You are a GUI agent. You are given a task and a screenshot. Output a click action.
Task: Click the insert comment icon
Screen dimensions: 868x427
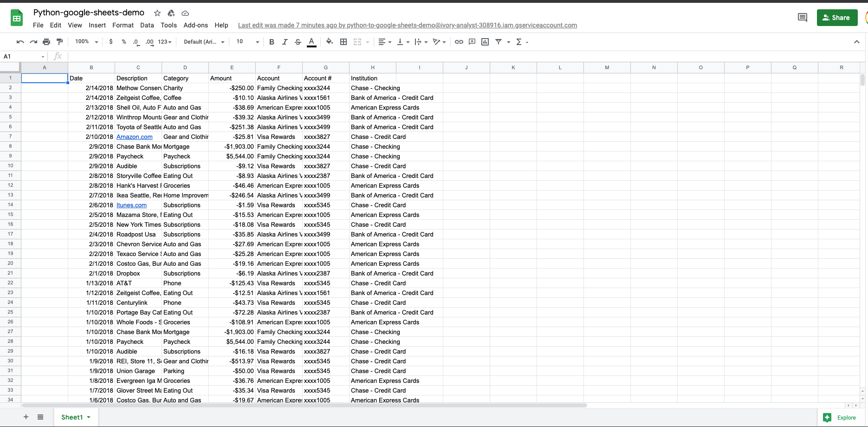[x=472, y=42]
